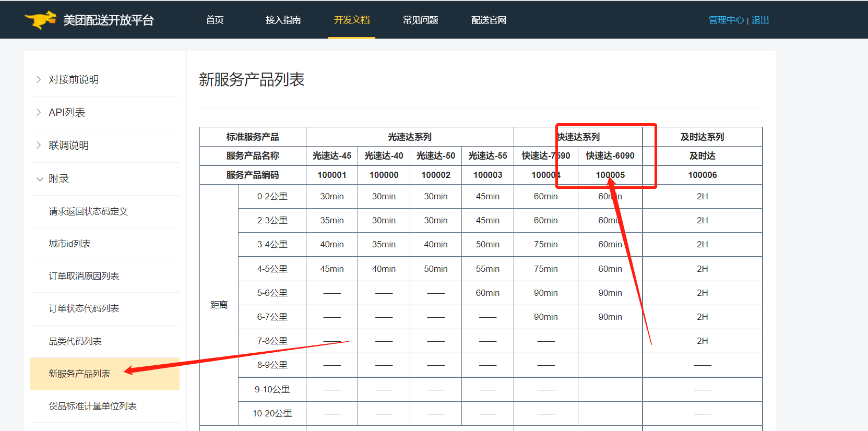Click the 标准服务产品 header cell
This screenshot has height=431, width=868.
(253, 137)
